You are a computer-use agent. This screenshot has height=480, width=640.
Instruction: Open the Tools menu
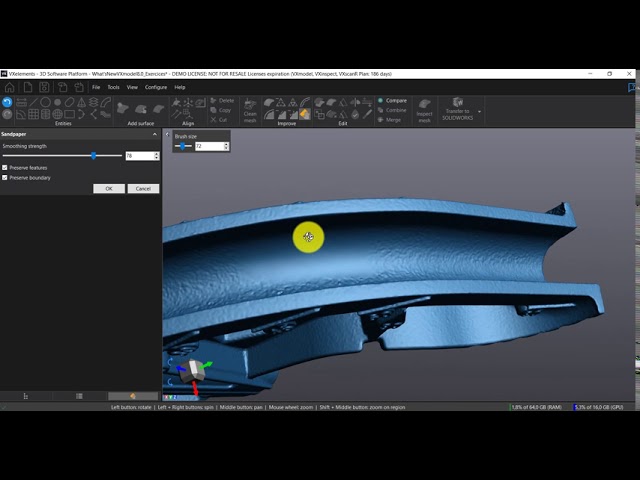tap(113, 87)
